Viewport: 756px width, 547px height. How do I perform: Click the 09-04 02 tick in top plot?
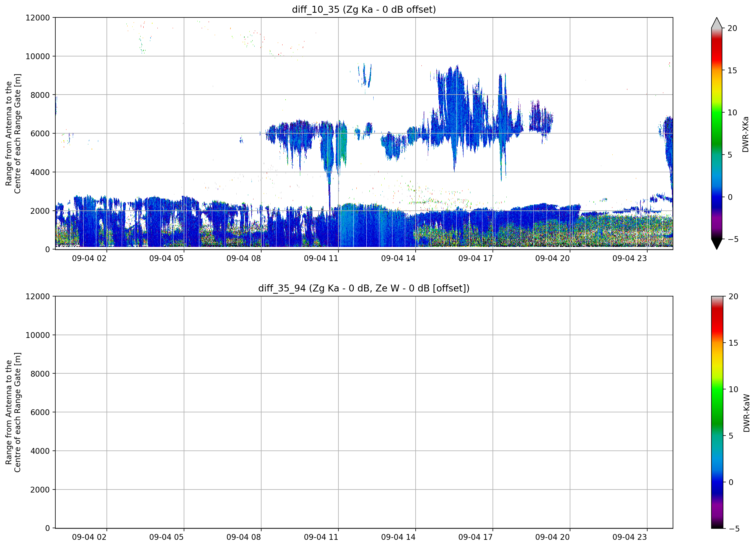[89, 258]
